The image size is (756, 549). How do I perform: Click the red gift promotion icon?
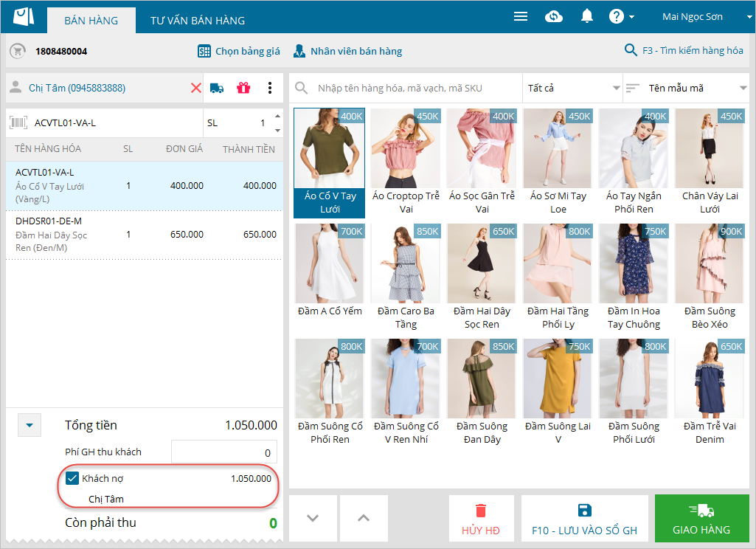(243, 88)
